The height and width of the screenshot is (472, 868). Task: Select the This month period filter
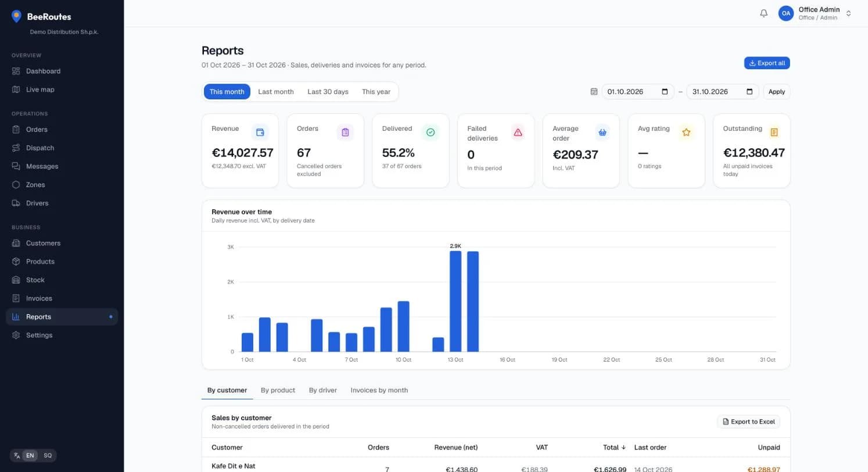[227, 92]
